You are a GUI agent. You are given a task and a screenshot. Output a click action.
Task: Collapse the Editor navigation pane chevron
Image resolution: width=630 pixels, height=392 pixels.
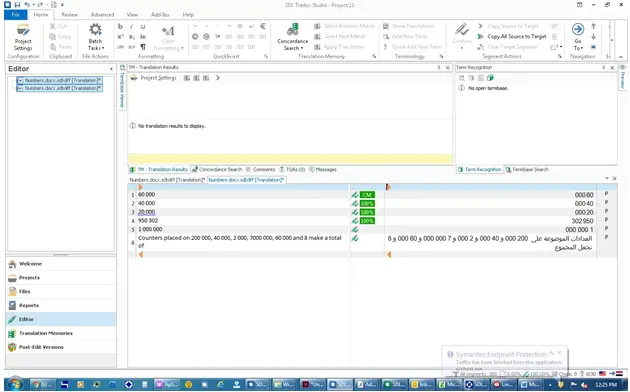(x=111, y=69)
